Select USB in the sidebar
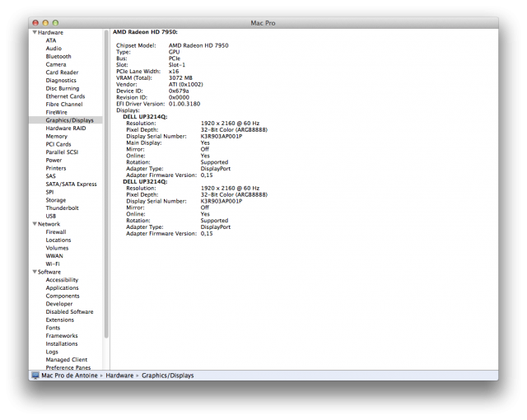 point(51,216)
